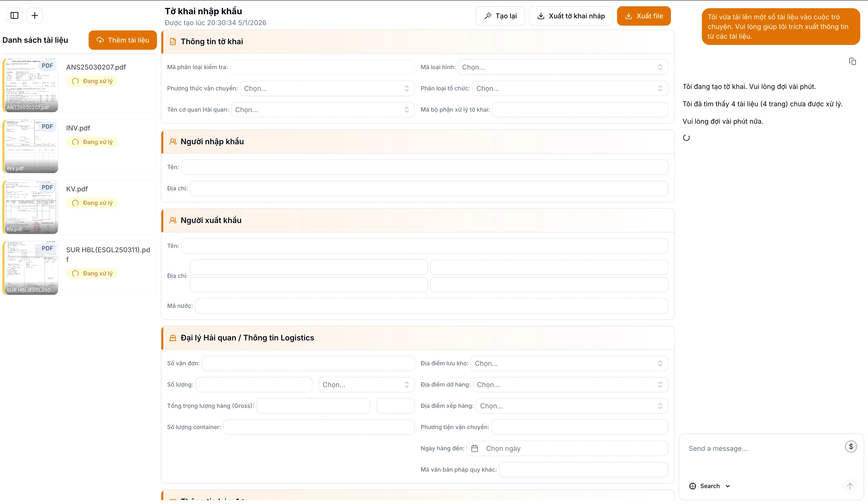
Task: Toggle the sidebar panel icon
Action: tap(14, 15)
